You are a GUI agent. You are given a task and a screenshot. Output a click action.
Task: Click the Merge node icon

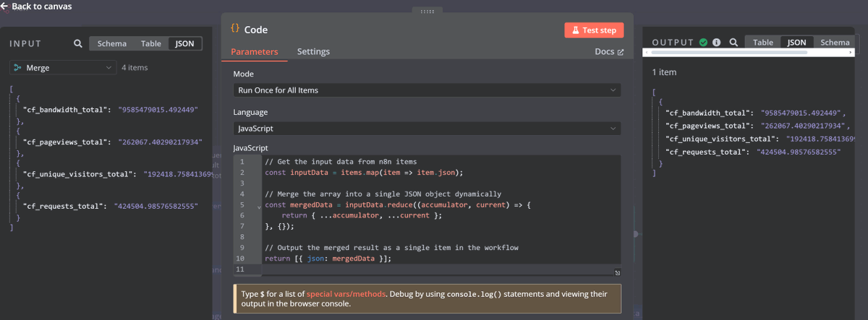[x=17, y=67]
